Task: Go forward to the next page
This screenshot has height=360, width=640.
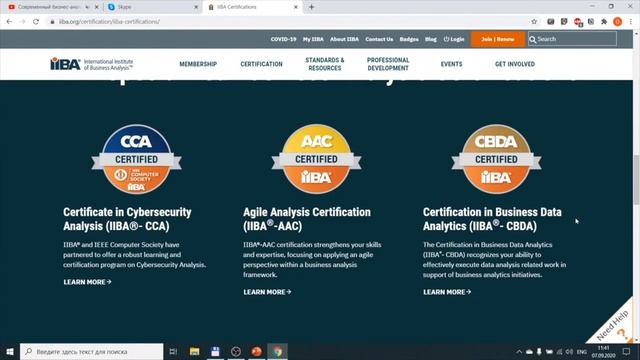Action: click(22, 22)
